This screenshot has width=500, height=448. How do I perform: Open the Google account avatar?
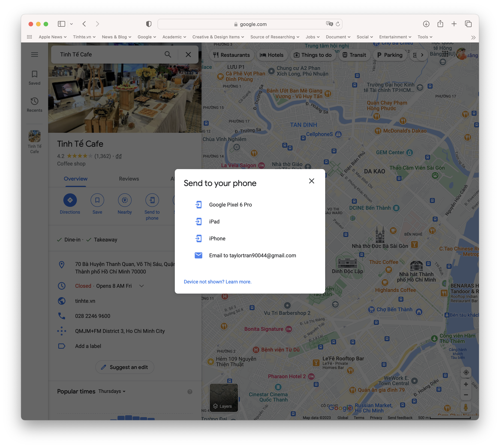[x=462, y=54]
